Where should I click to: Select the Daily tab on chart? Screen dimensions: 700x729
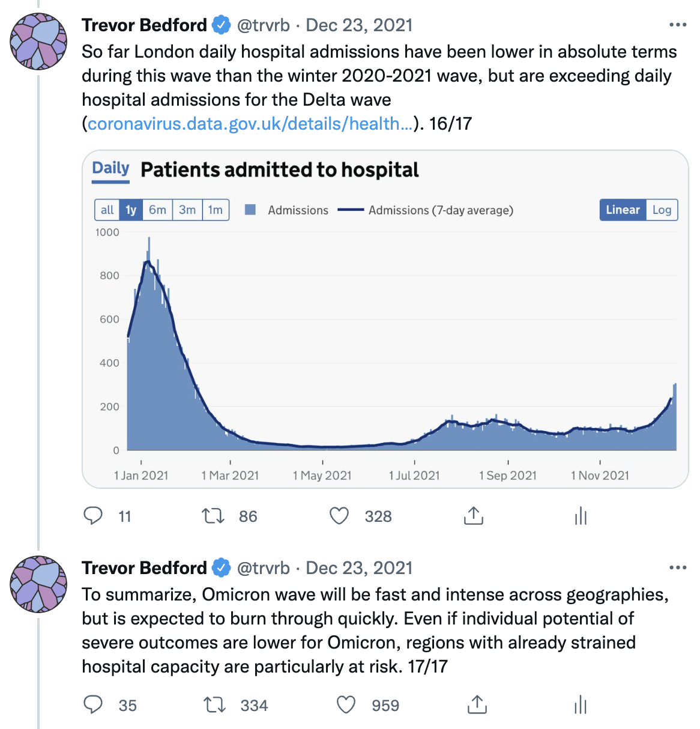coord(111,169)
